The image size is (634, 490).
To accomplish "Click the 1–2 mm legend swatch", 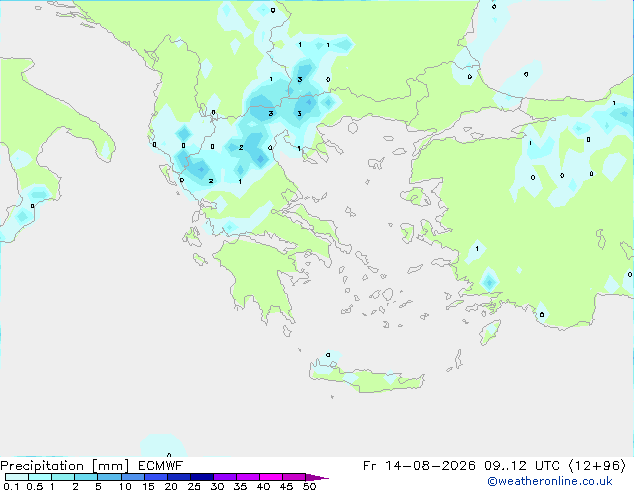I will click(63, 477).
